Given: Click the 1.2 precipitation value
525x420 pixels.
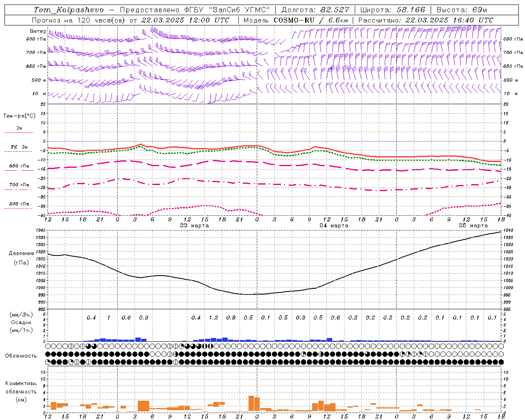Looking at the screenshot, I should [x=213, y=317].
